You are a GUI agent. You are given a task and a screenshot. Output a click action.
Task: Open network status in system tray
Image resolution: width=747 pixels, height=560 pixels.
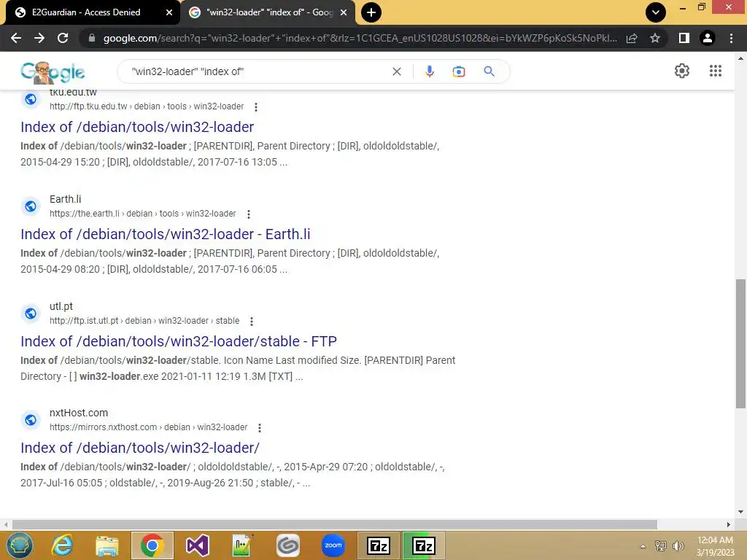pos(661,546)
